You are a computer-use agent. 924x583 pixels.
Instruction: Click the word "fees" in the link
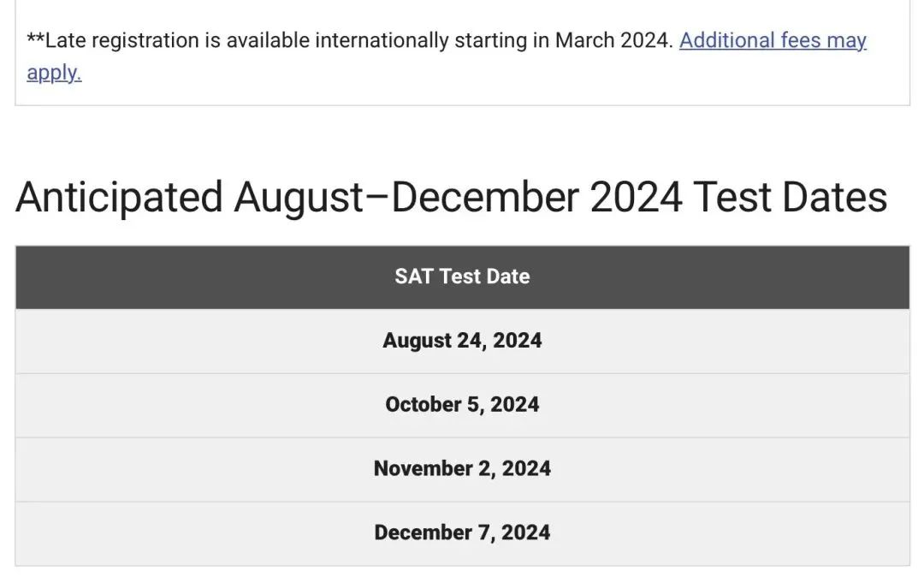[801, 40]
